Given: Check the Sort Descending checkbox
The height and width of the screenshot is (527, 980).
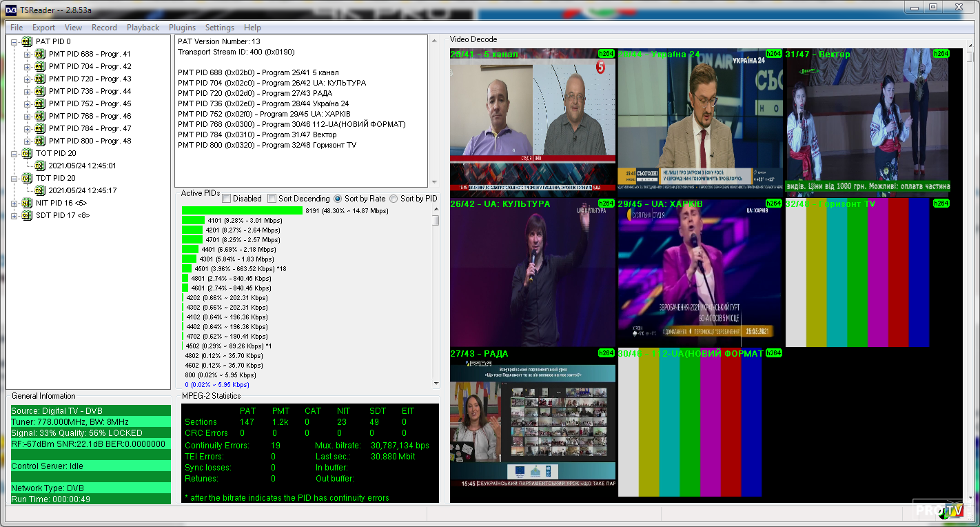Looking at the screenshot, I should pos(272,199).
